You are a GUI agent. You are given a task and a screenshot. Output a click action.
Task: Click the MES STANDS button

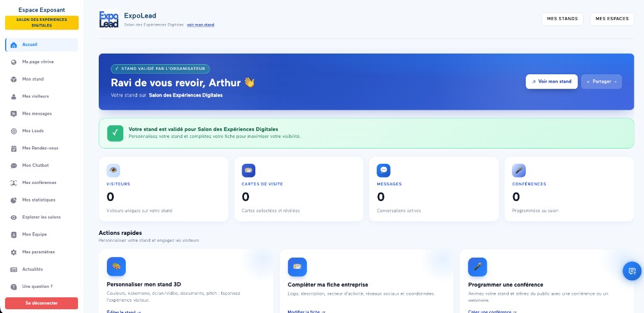click(562, 19)
